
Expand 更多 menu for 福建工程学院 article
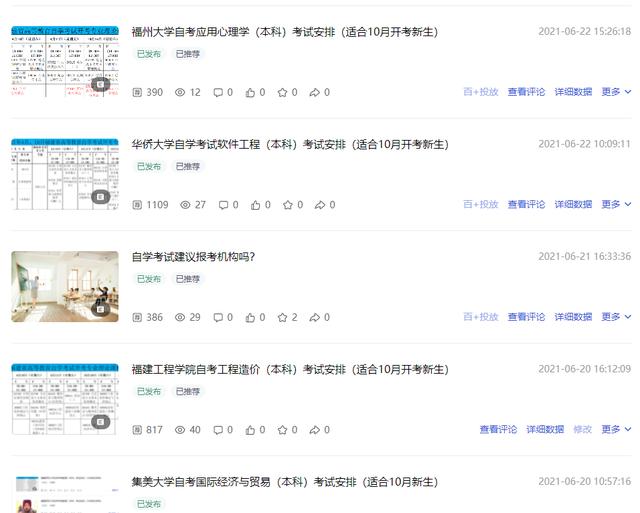616,429
